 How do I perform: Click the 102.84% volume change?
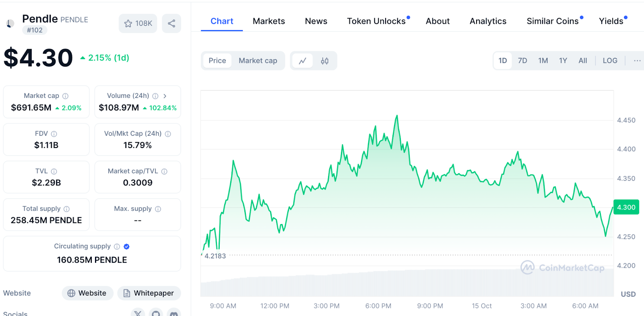[160, 108]
